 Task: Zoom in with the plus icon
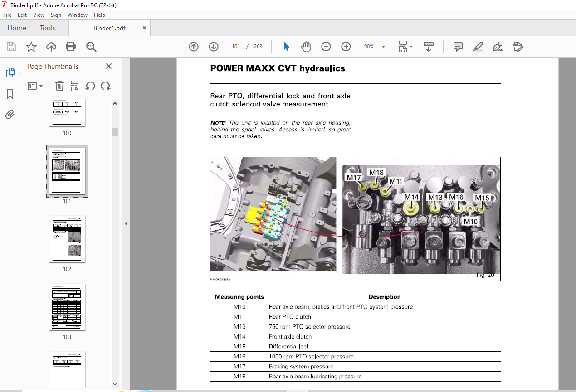[346, 47]
